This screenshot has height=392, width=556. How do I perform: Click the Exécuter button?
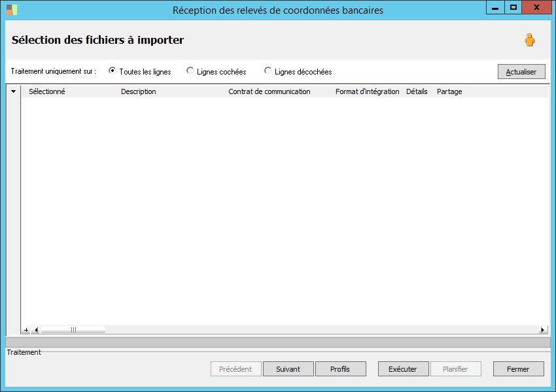tap(403, 369)
